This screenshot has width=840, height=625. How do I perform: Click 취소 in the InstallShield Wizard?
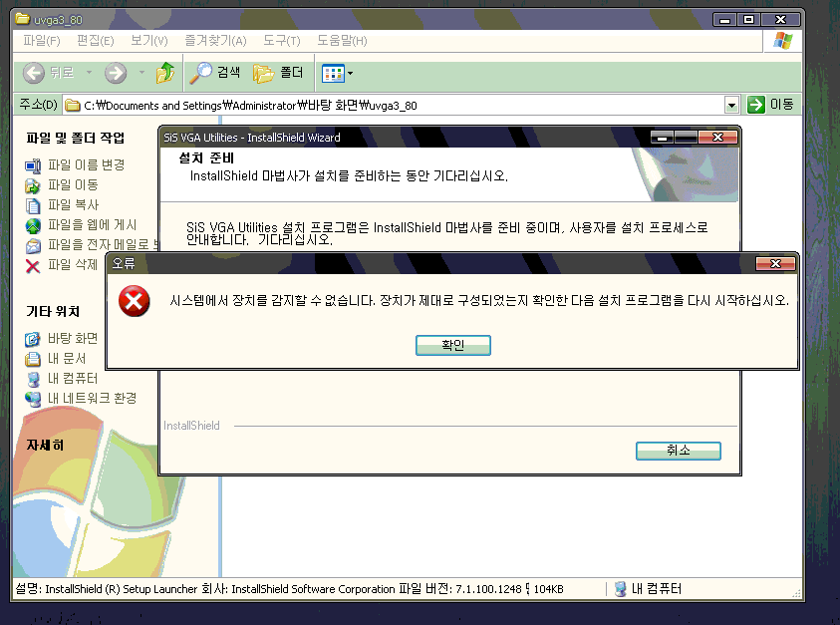679,451
